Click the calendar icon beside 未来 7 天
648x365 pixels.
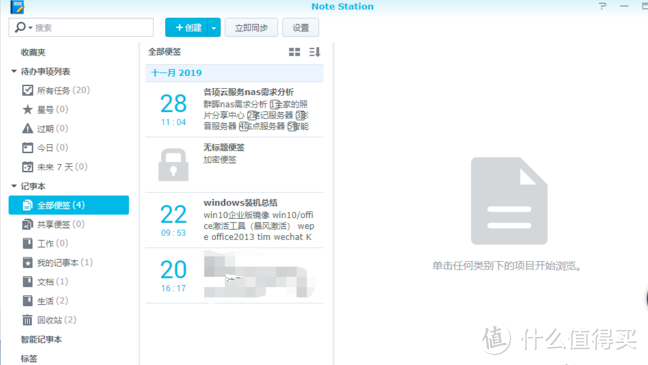[x=27, y=167]
